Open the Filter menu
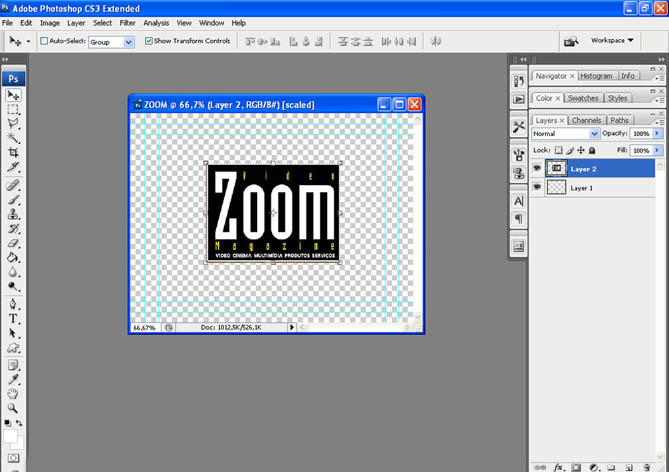 click(128, 22)
